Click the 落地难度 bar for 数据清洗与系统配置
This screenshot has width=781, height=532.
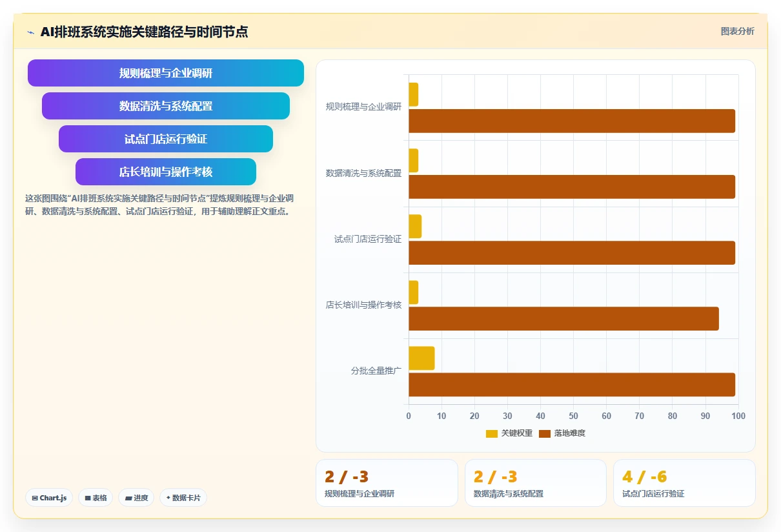(x=572, y=187)
